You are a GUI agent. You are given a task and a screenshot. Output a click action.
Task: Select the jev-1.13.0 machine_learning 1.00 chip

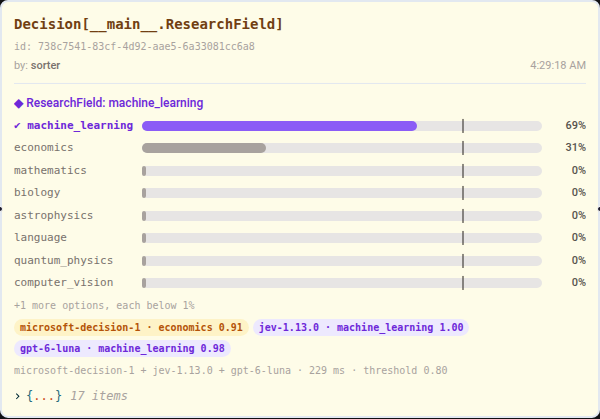coord(361,328)
